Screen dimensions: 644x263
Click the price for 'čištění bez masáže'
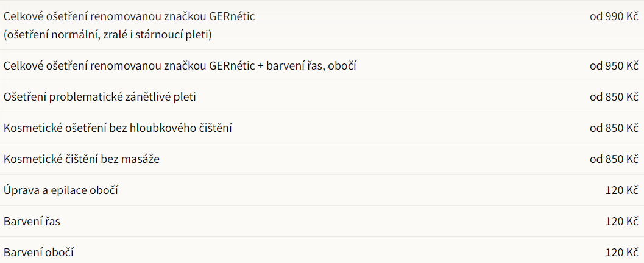pos(614,159)
